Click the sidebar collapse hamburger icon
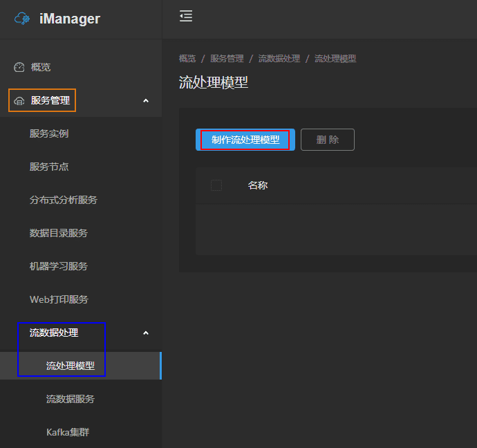This screenshot has width=477, height=448. [x=186, y=16]
